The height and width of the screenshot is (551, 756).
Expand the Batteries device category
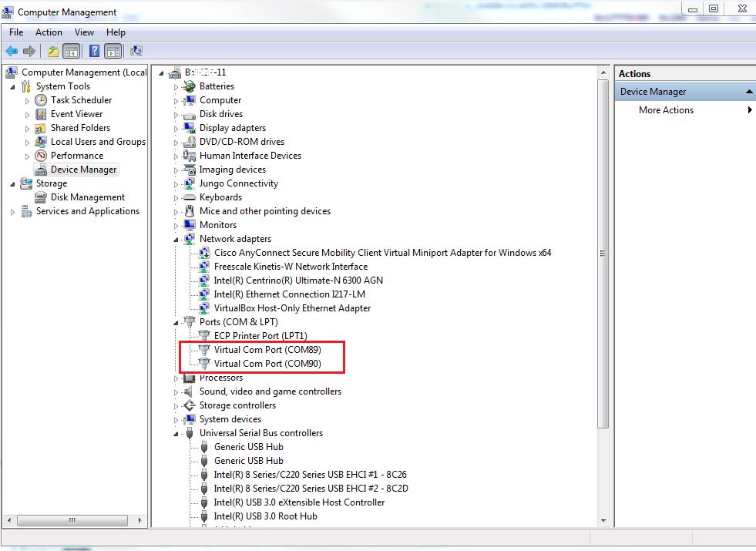tap(176, 87)
